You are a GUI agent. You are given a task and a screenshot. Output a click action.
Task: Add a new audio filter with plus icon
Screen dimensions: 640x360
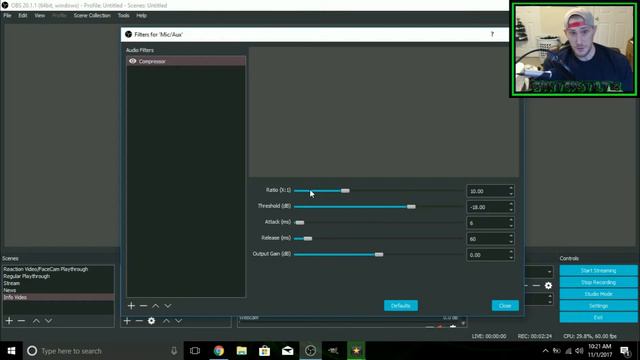tap(131, 306)
